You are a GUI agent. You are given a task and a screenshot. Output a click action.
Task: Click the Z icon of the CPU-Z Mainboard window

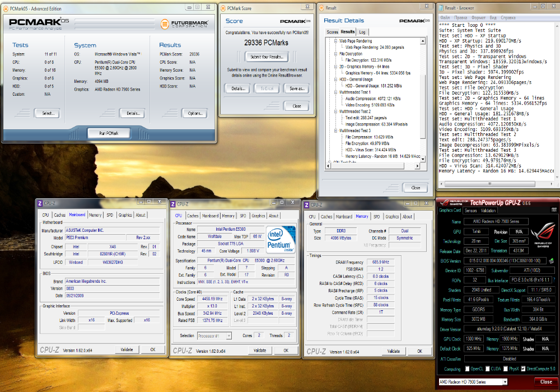point(40,203)
